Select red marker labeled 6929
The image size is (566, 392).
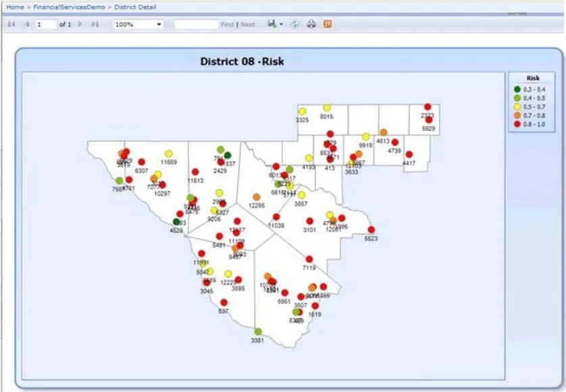pyautogui.click(x=429, y=120)
